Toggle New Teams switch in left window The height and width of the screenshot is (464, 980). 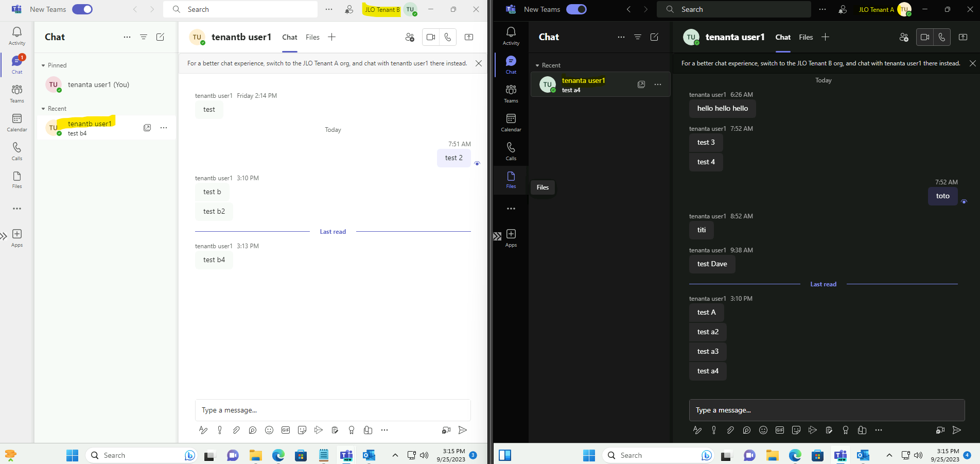pyautogui.click(x=82, y=9)
